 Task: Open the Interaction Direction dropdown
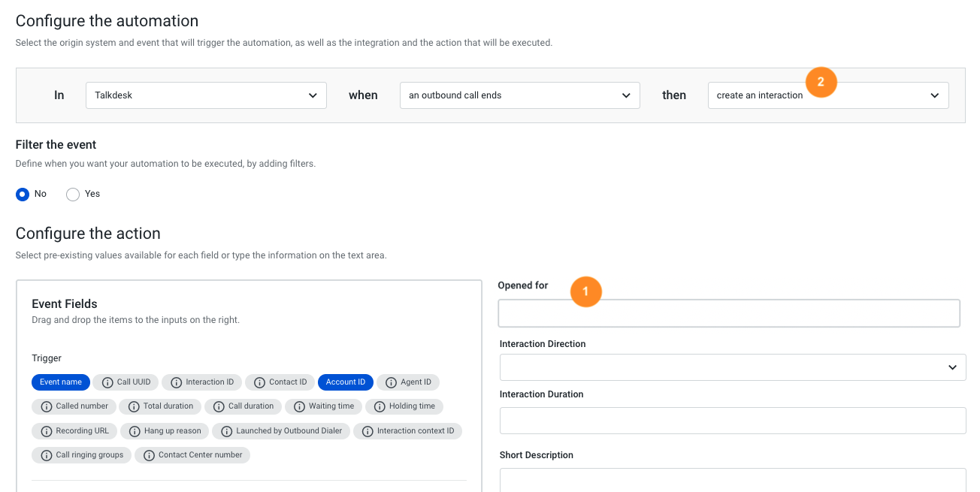[x=732, y=367]
